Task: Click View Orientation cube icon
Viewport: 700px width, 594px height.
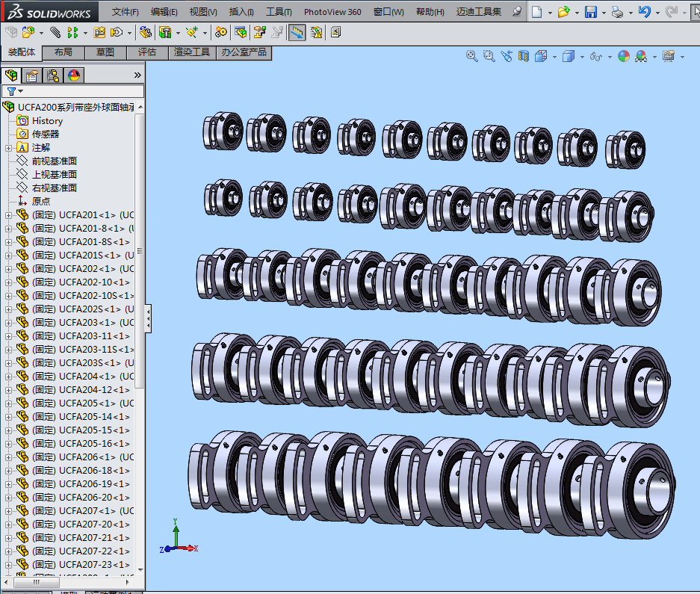Action: pyautogui.click(x=541, y=56)
